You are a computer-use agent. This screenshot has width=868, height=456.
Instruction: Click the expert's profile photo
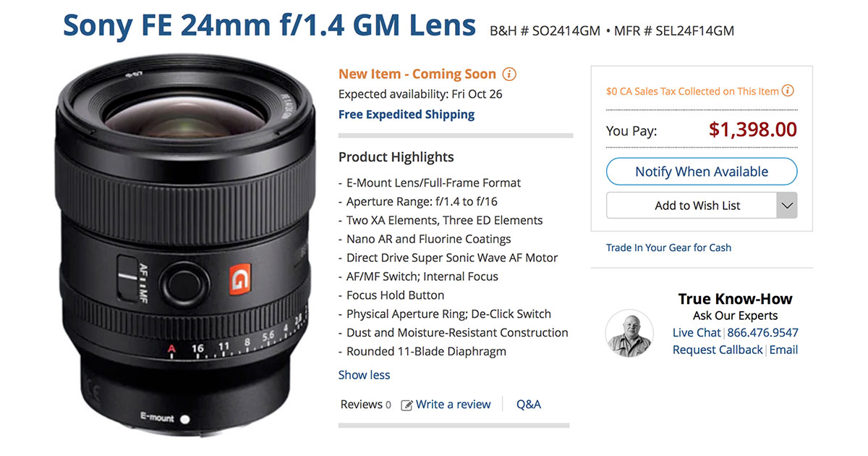(x=629, y=334)
